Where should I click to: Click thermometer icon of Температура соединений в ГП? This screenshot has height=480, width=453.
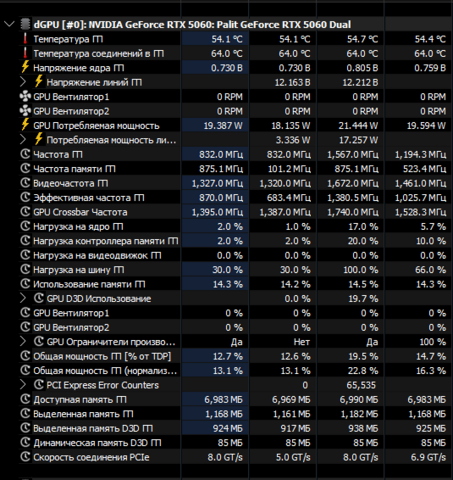tap(25, 53)
